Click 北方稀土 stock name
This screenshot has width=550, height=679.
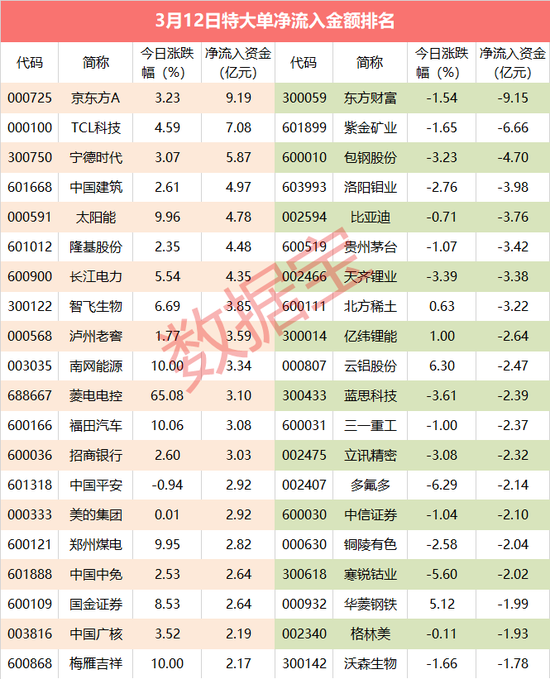pyautogui.click(x=370, y=306)
